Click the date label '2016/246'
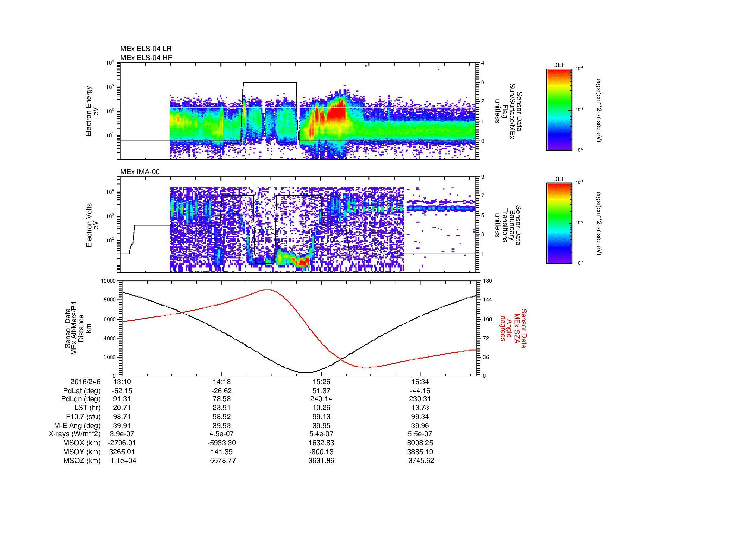756x534 pixels. pyautogui.click(x=85, y=382)
